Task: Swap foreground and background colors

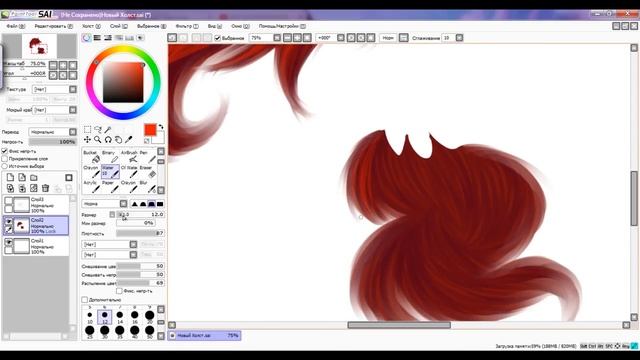Action: point(161,127)
